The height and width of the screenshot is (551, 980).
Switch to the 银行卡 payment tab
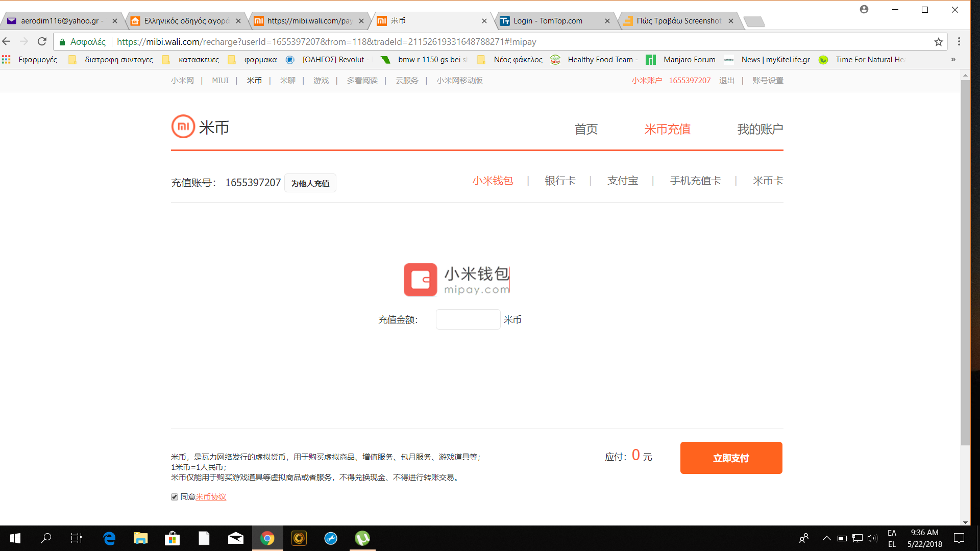(x=560, y=181)
